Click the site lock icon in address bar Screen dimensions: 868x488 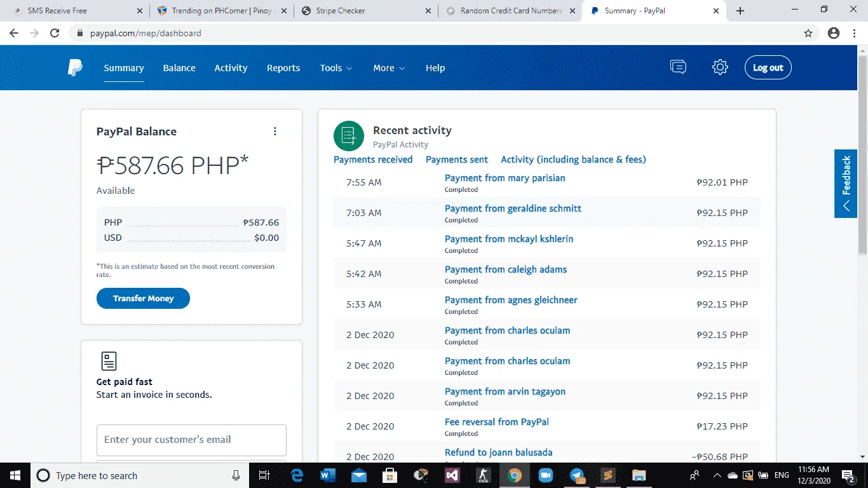(80, 33)
